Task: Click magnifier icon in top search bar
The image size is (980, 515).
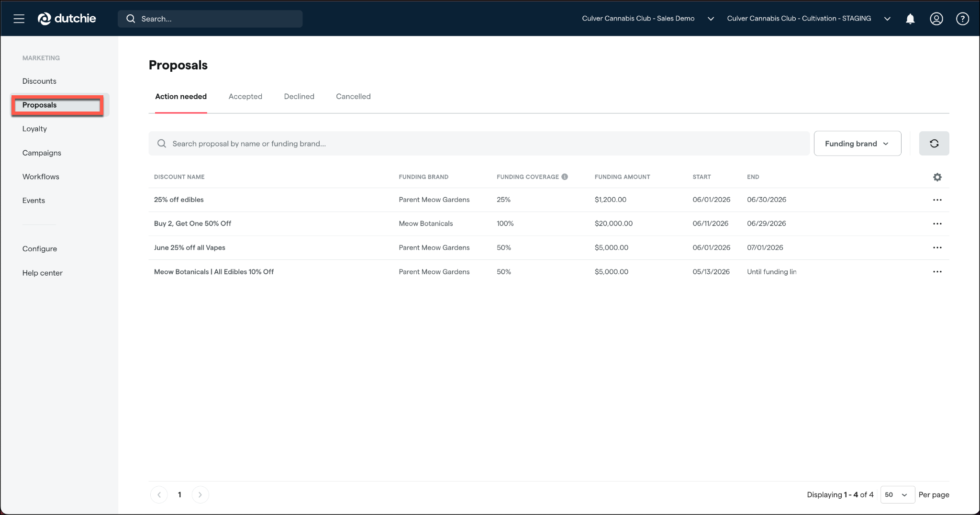Action: click(131, 19)
